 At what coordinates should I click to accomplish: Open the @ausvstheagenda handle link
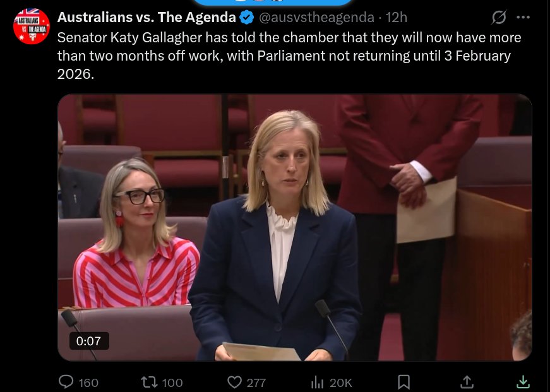tap(316, 17)
